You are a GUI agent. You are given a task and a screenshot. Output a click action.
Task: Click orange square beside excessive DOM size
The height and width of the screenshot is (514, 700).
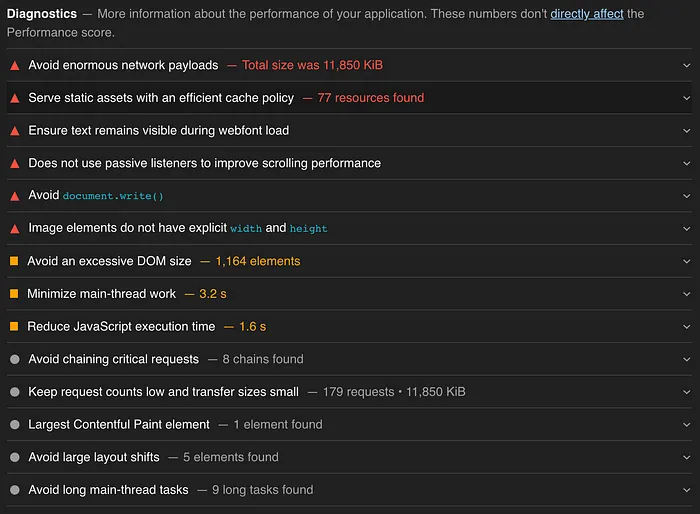point(14,261)
